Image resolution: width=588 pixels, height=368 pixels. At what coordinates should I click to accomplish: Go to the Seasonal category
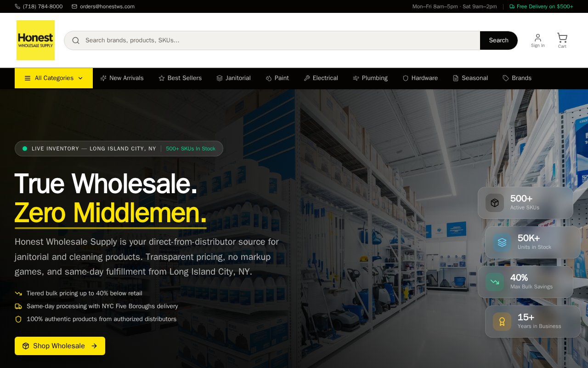(470, 78)
